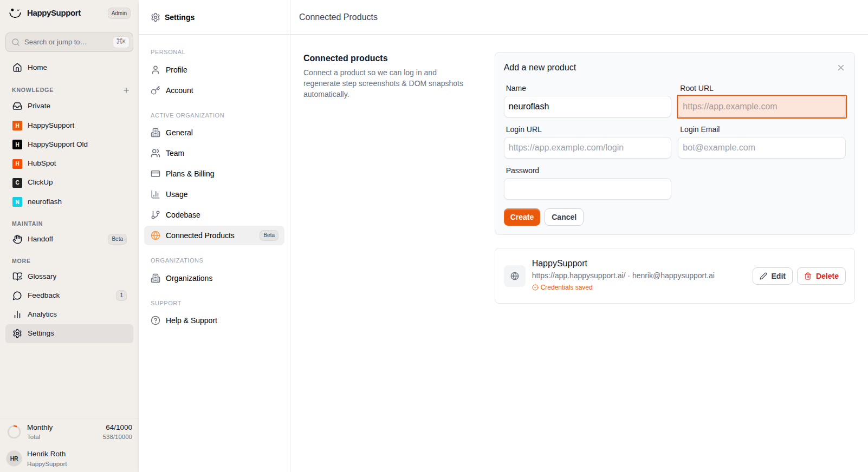This screenshot has width=868, height=472.
Task: Click the Create button
Action: (522, 217)
